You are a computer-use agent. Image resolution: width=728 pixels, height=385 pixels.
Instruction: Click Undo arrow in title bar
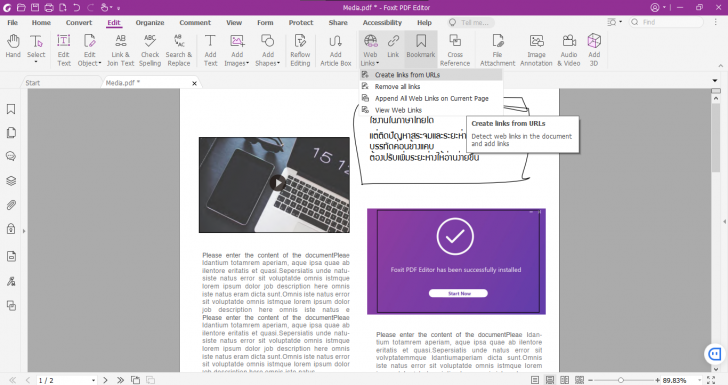point(77,7)
